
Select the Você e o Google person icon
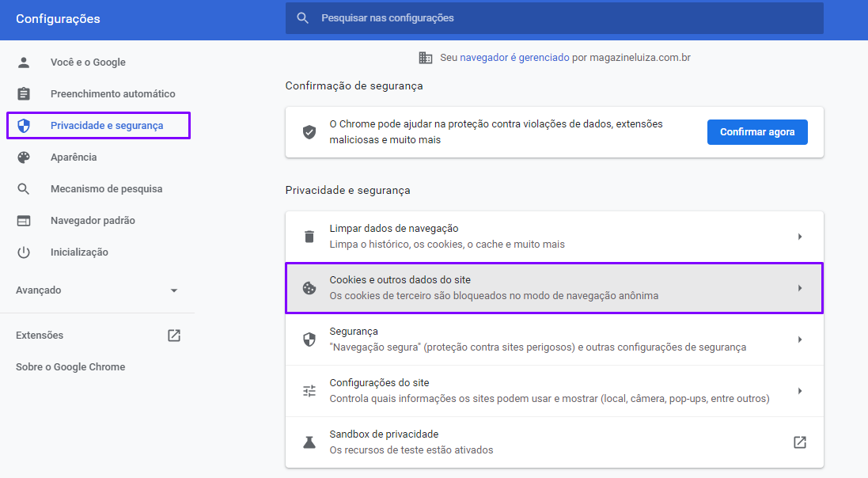pyautogui.click(x=23, y=62)
